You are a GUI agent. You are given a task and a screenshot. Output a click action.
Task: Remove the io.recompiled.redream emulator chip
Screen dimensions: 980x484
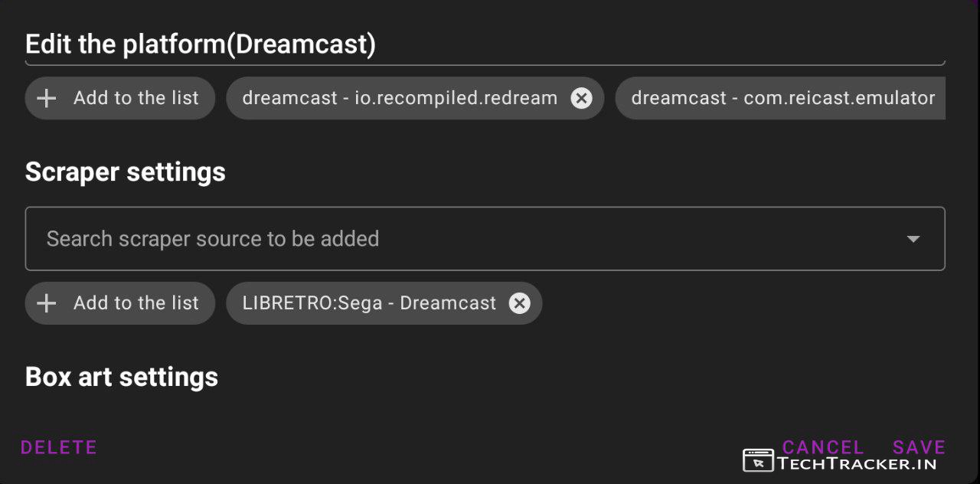pos(582,98)
